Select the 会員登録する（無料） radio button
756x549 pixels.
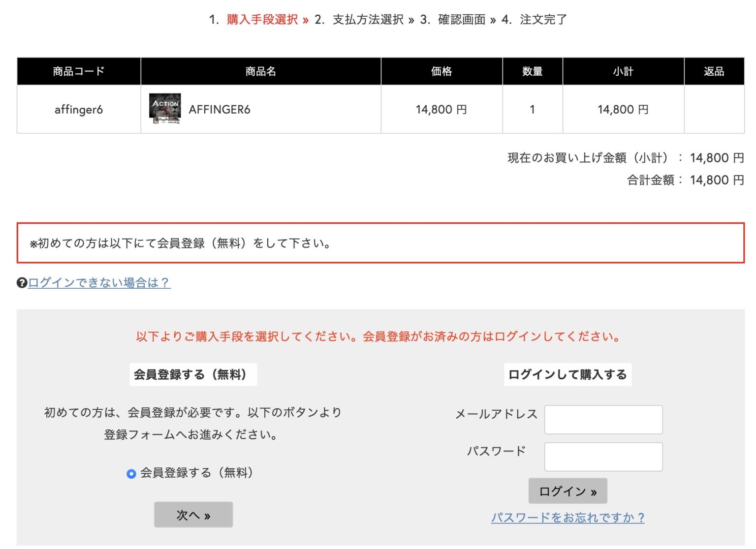[x=130, y=474]
